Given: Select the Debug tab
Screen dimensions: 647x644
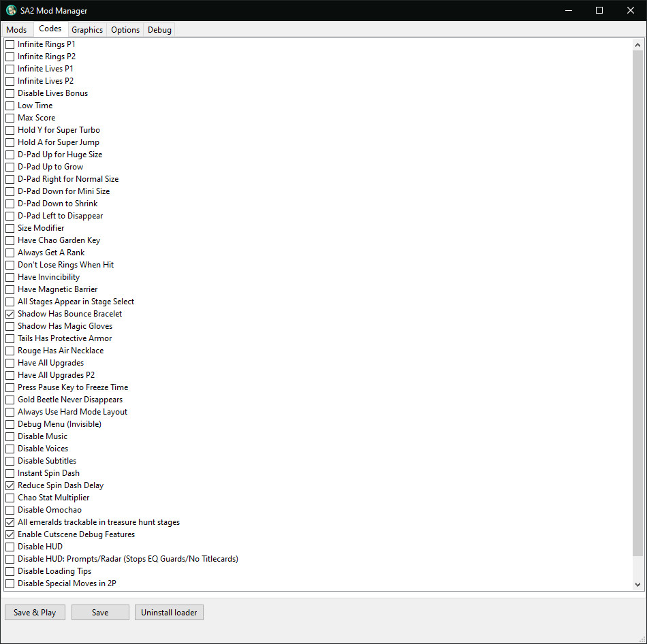Looking at the screenshot, I should point(159,30).
